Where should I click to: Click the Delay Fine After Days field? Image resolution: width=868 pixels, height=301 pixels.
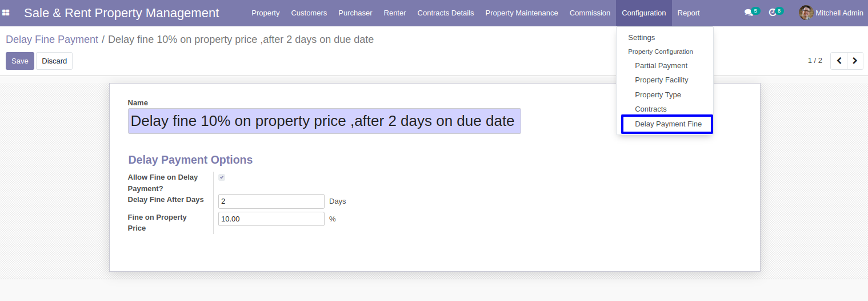point(271,201)
